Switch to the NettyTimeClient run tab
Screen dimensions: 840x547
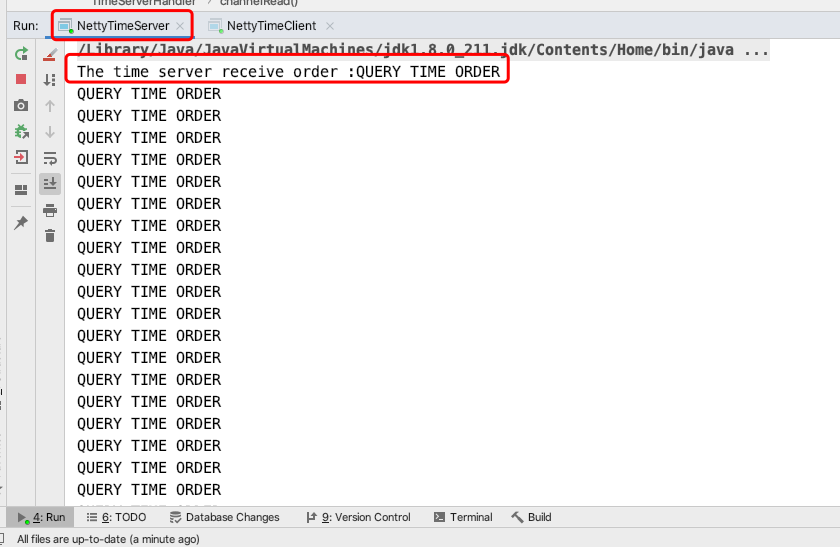271,26
